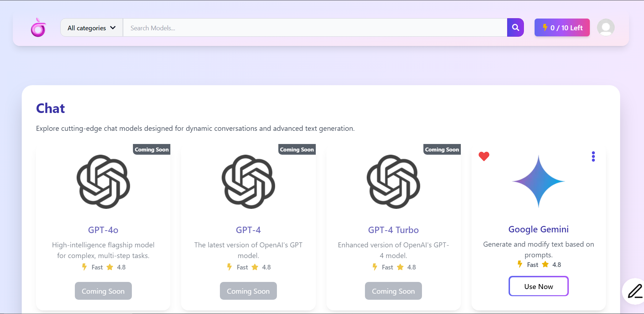Click 'The latest version of OpenAI's GPT' text

248,250
